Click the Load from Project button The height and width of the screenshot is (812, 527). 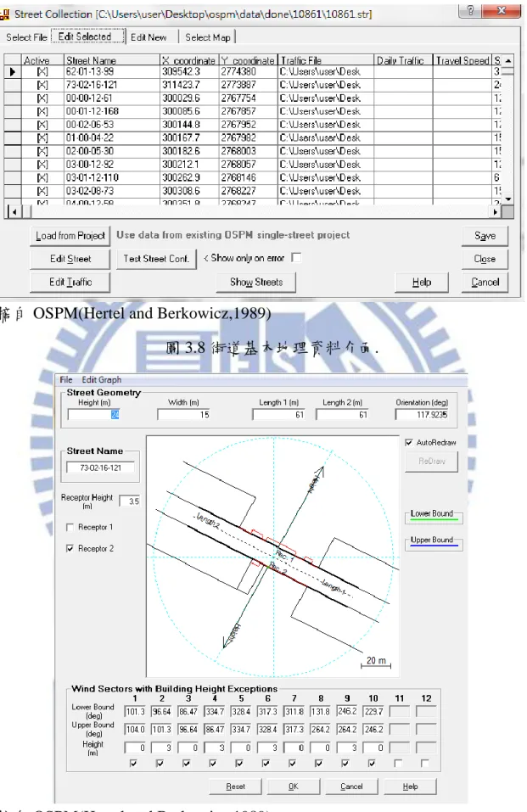(x=70, y=236)
